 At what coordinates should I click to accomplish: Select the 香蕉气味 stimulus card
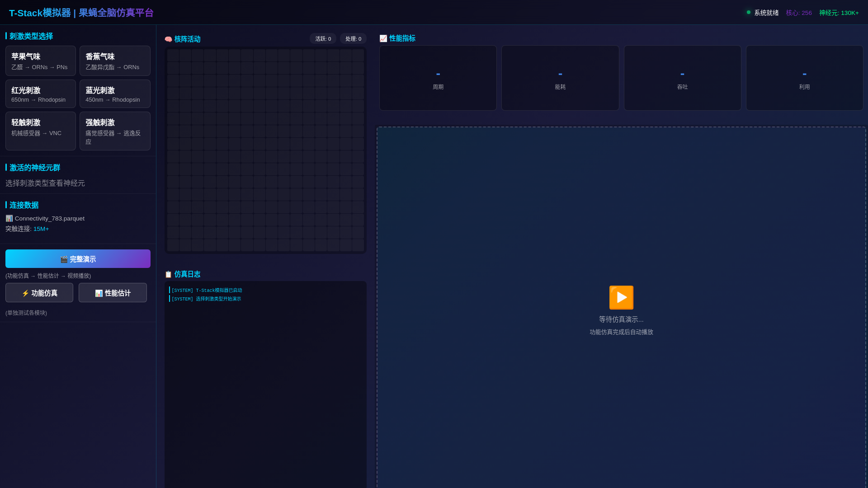[115, 61]
